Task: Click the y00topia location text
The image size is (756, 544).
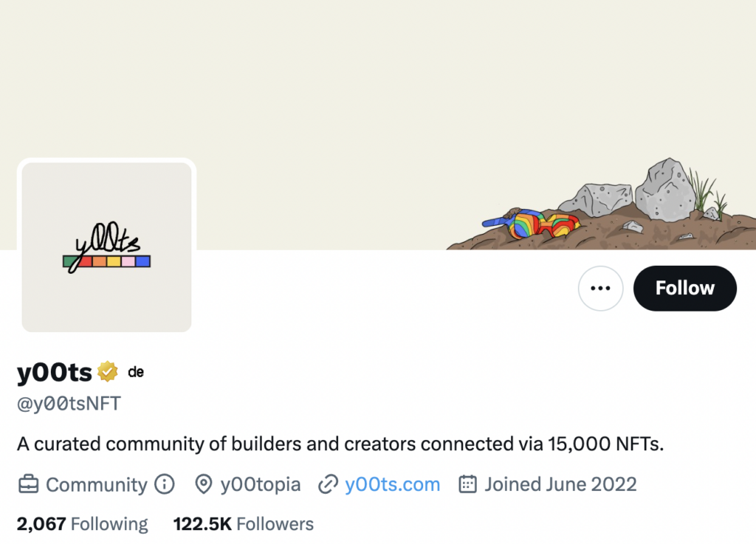Action: pyautogui.click(x=260, y=485)
